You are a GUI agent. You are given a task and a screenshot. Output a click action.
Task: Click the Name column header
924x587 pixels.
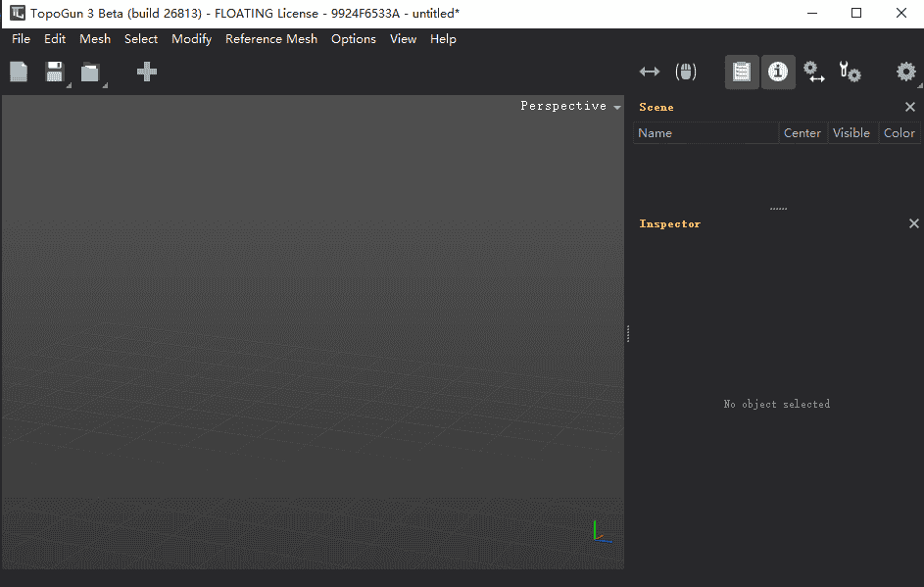click(656, 133)
